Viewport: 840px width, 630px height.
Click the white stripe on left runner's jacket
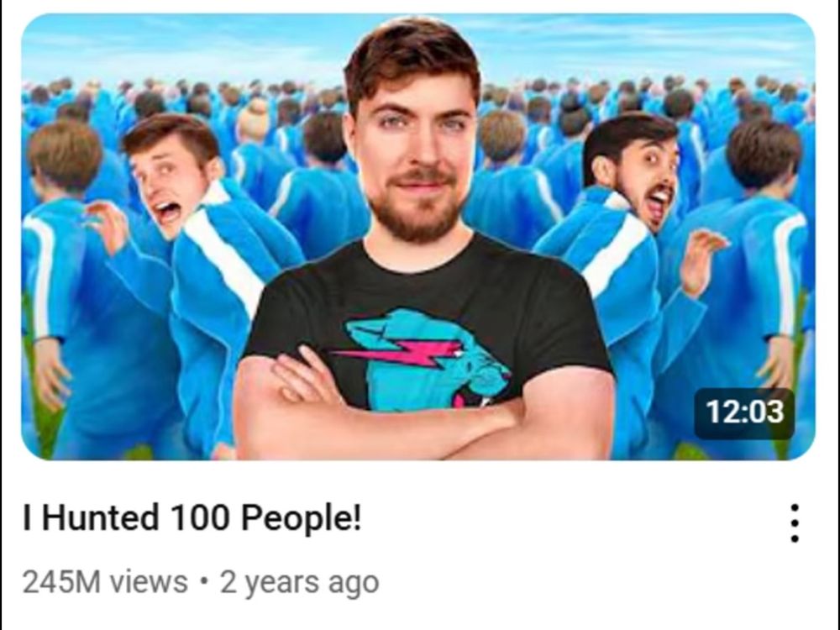click(x=225, y=246)
